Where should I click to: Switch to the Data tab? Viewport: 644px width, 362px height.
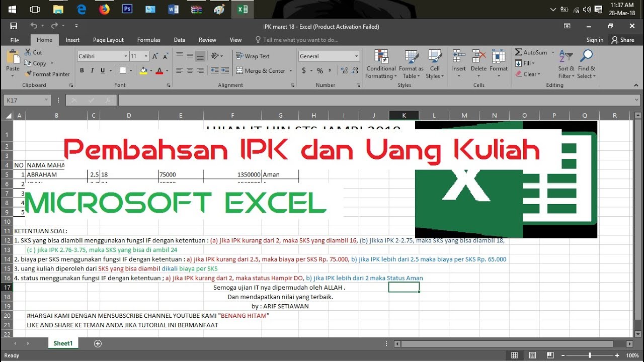coord(180,40)
